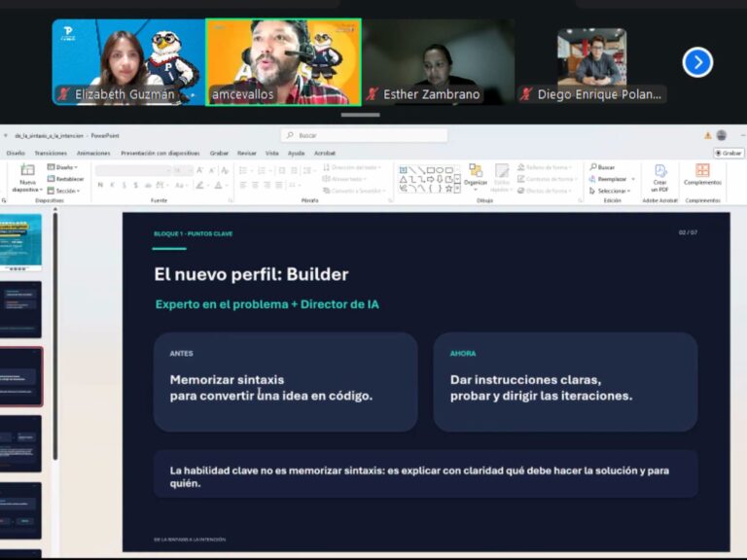
Task: Open the user account avatar in PowerPoint
Action: [722, 136]
